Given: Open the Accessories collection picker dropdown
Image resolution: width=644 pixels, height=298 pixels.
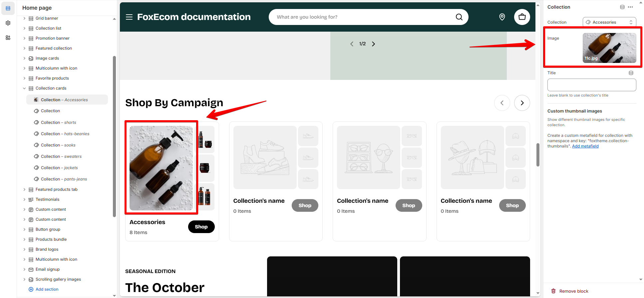Looking at the screenshot, I should (609, 22).
